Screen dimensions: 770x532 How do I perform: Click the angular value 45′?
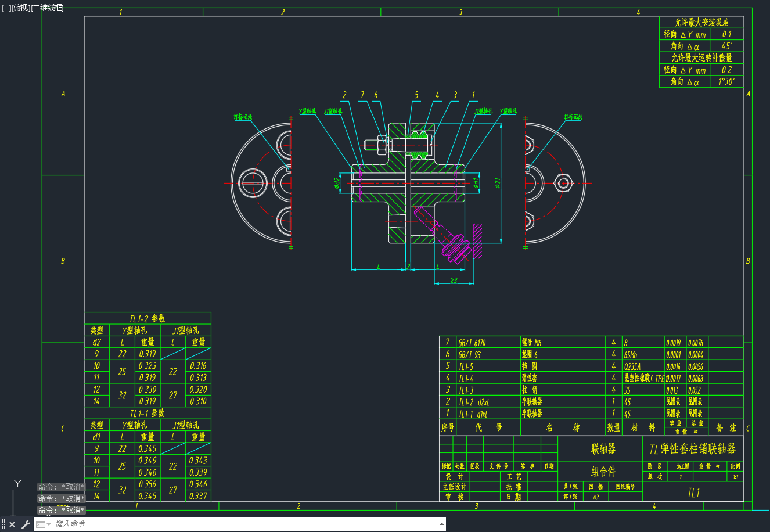tap(726, 46)
